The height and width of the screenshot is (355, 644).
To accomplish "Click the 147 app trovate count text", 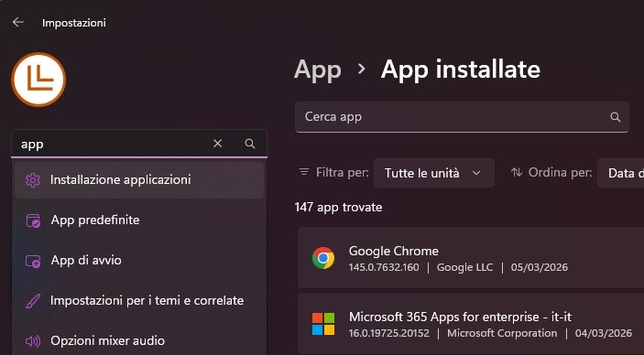I will point(338,208).
